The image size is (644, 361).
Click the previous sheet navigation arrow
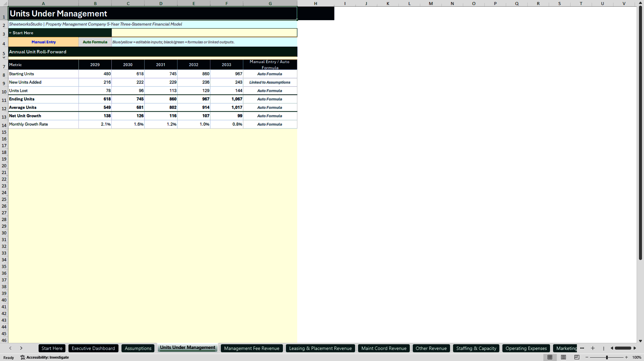(10, 348)
